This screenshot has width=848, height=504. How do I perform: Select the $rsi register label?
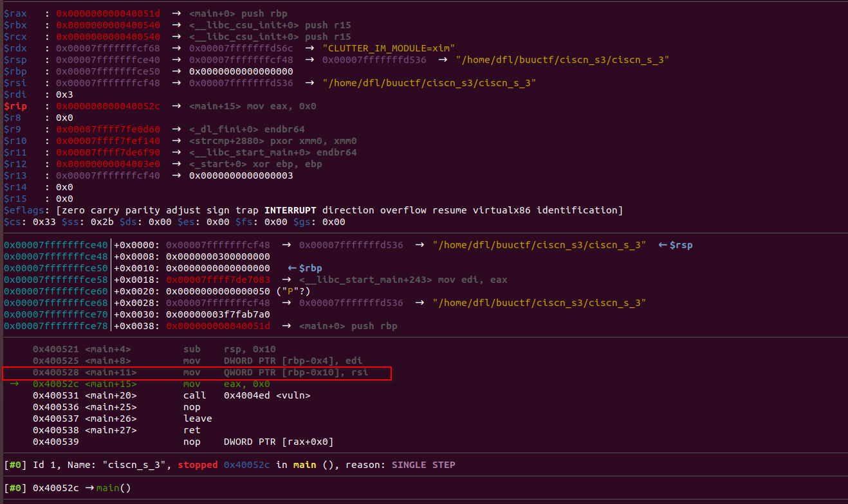tap(15, 83)
